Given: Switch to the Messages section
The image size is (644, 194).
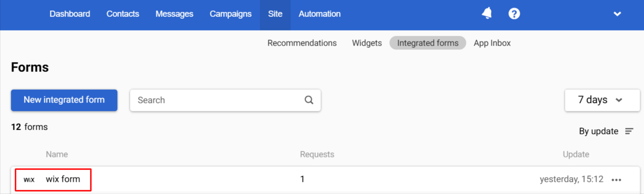Looking at the screenshot, I should [x=174, y=14].
